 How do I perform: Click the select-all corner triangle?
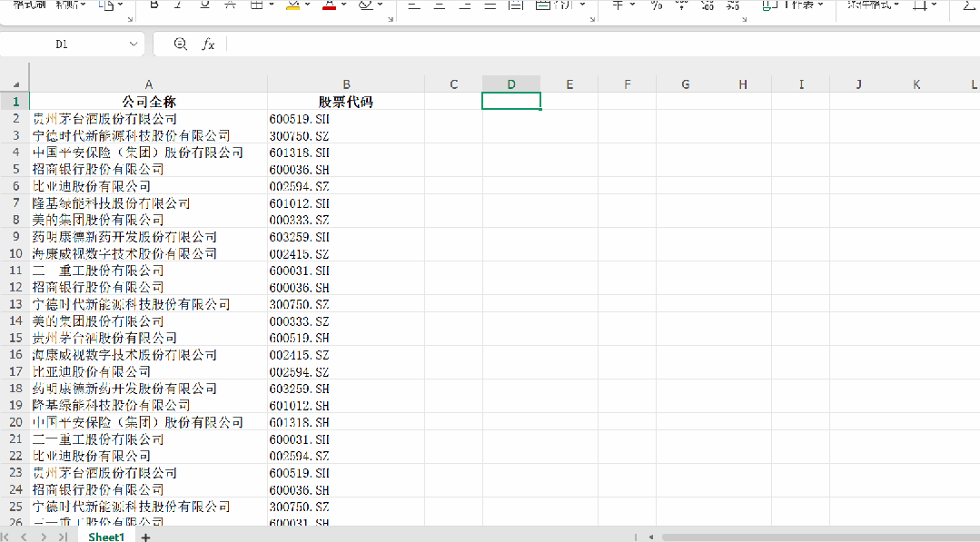pos(15,84)
